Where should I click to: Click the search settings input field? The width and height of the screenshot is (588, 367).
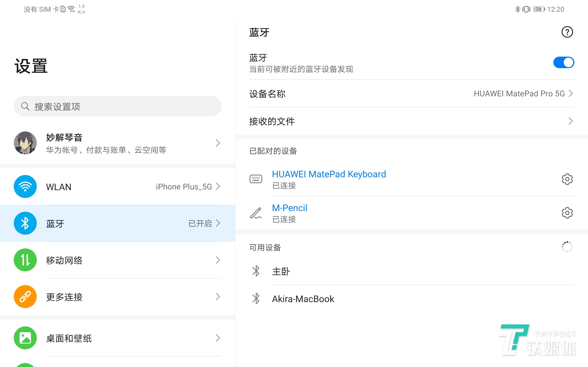pyautogui.click(x=117, y=106)
